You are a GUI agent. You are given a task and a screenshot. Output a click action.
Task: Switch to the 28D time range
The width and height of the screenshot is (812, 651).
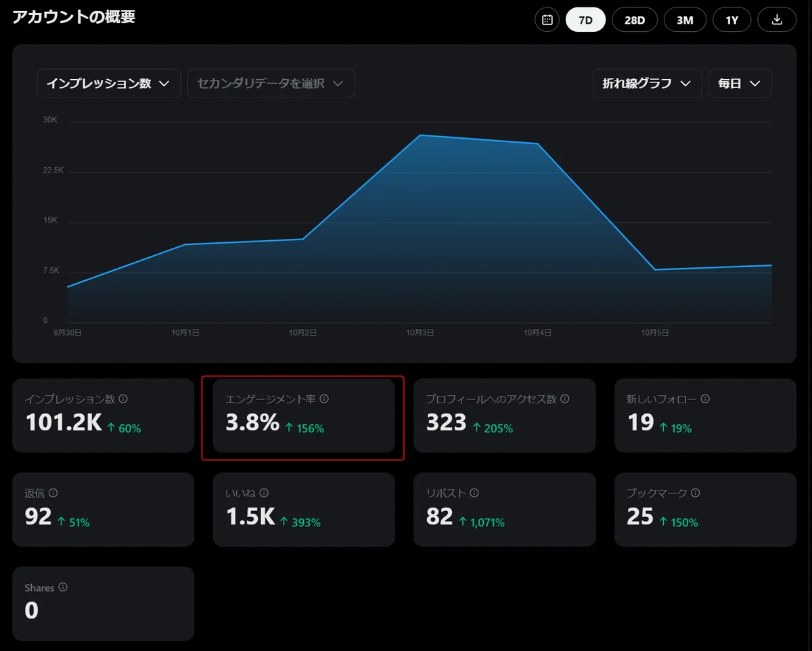coord(635,20)
